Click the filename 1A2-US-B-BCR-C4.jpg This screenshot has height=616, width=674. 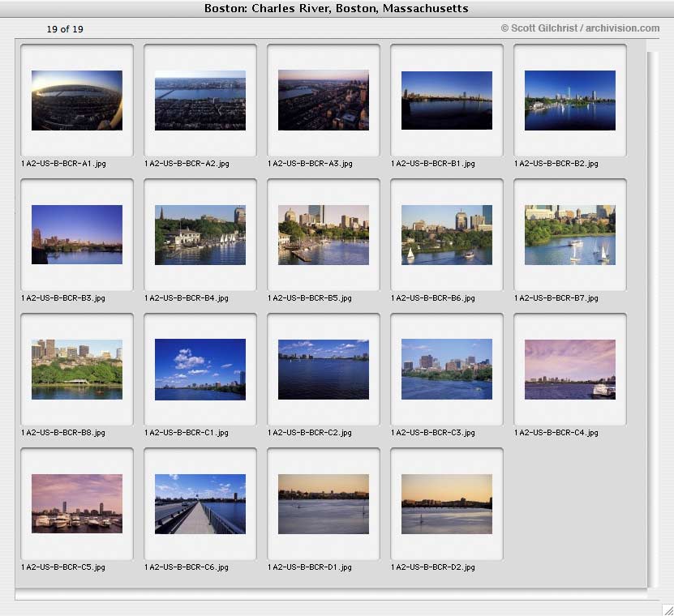click(556, 433)
